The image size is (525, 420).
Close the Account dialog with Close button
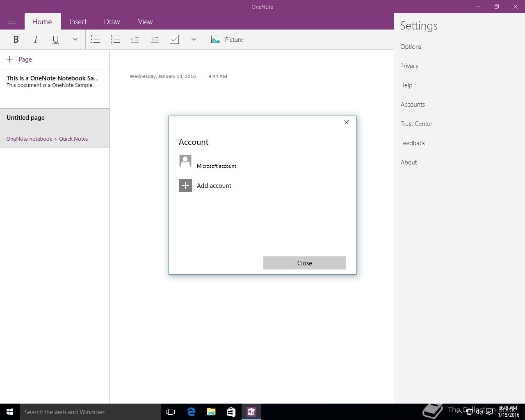(x=305, y=263)
